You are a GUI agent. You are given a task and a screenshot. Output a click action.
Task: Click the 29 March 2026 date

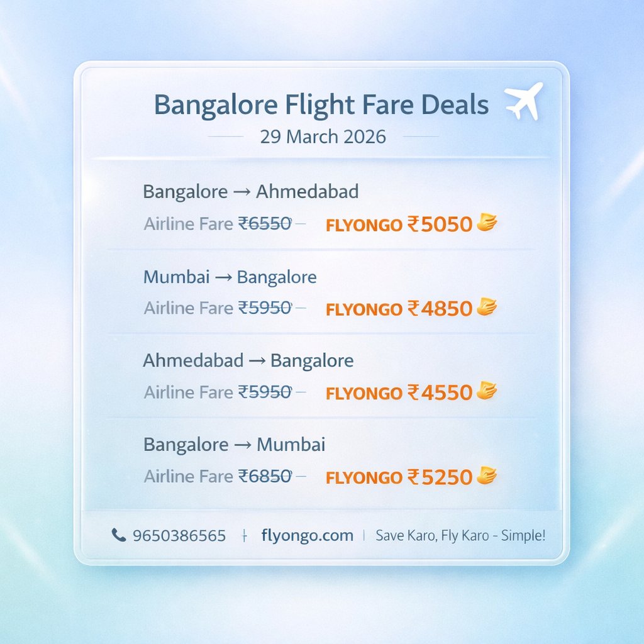tap(323, 136)
